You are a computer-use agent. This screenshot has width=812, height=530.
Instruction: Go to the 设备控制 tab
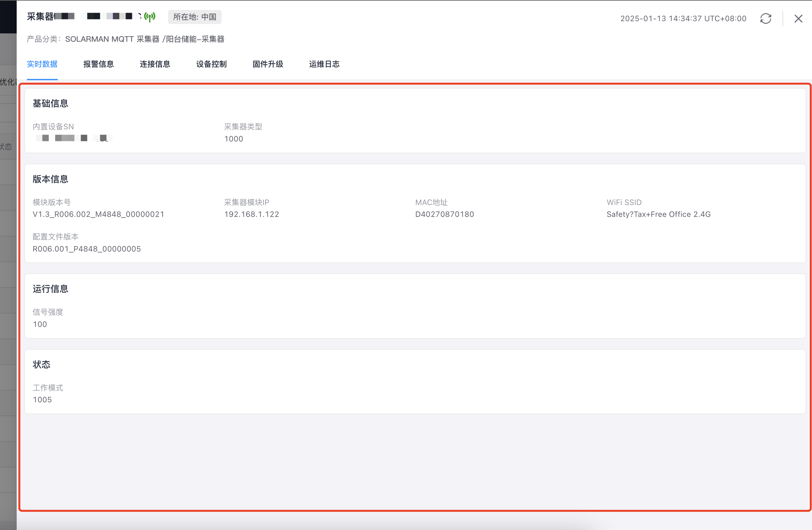click(x=211, y=64)
